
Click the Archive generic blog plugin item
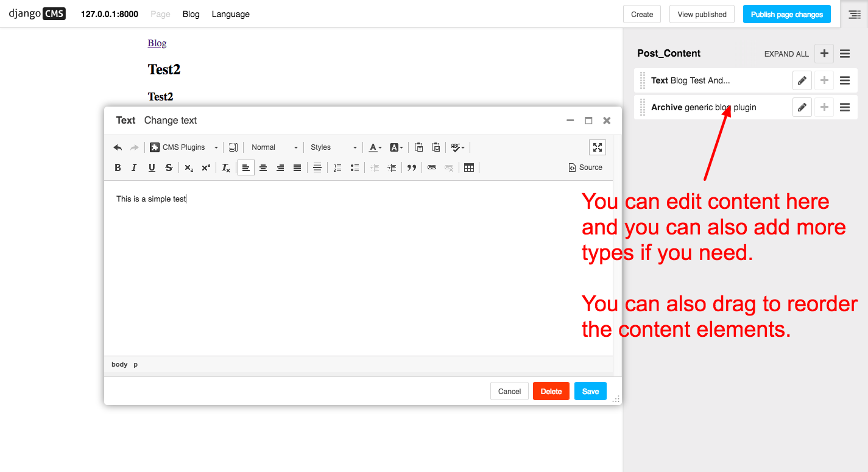coord(704,107)
